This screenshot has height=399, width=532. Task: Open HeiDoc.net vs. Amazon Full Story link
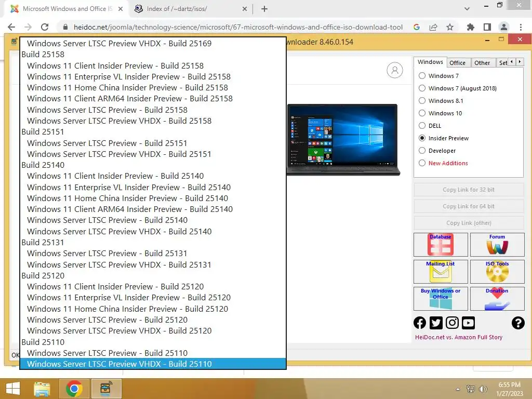pyautogui.click(x=458, y=337)
